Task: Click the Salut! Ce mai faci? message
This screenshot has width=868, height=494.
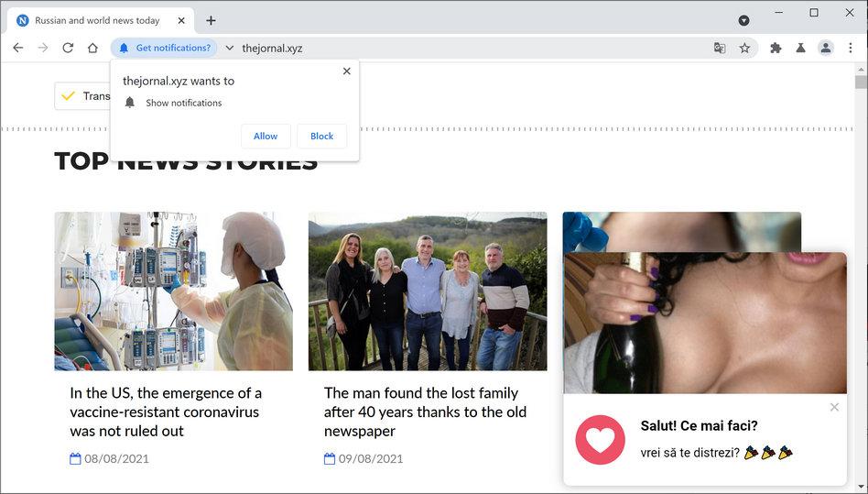Action: [700, 426]
